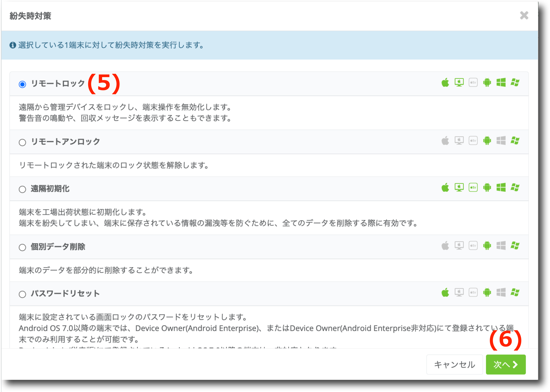Click the Apple TV icon in the リモートアンロック row
Viewport: 550px width, 392px height.
point(473,141)
